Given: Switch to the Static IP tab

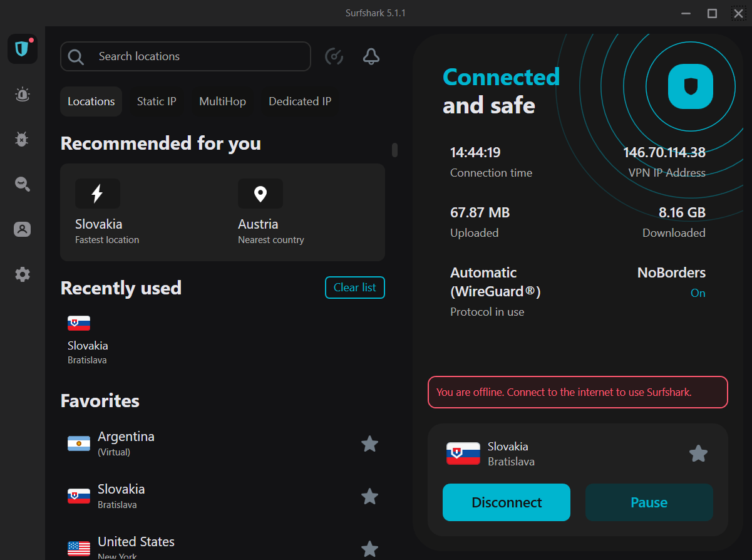Looking at the screenshot, I should [157, 101].
